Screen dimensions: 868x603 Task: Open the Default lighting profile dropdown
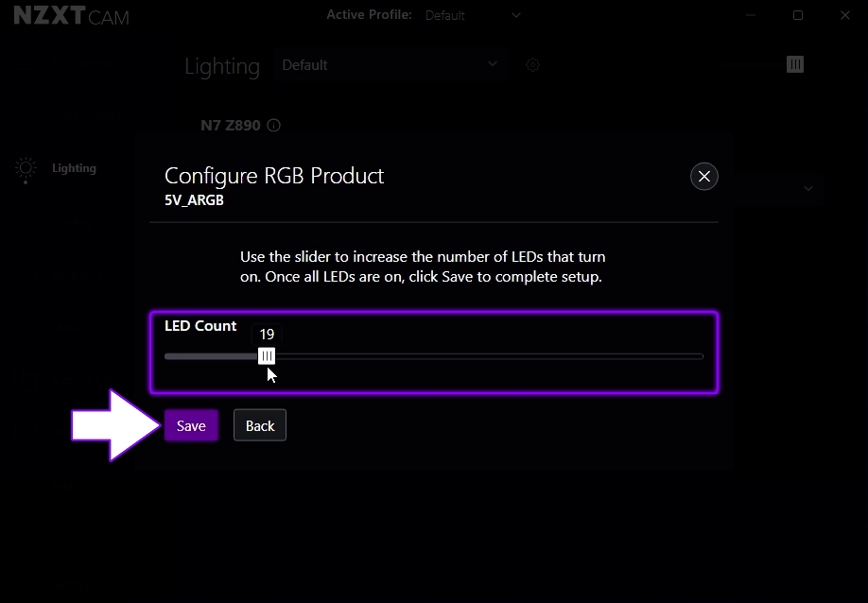[390, 65]
